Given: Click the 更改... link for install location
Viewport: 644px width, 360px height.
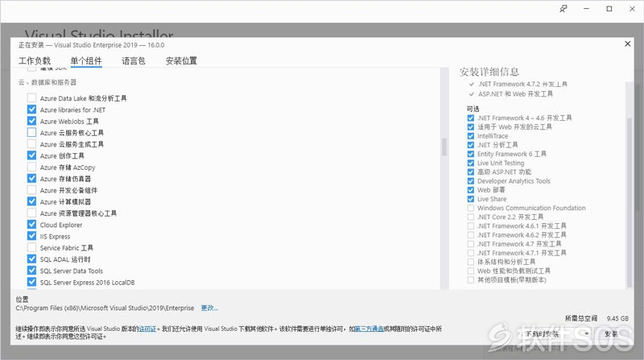Looking at the screenshot, I should pyautogui.click(x=209, y=308).
